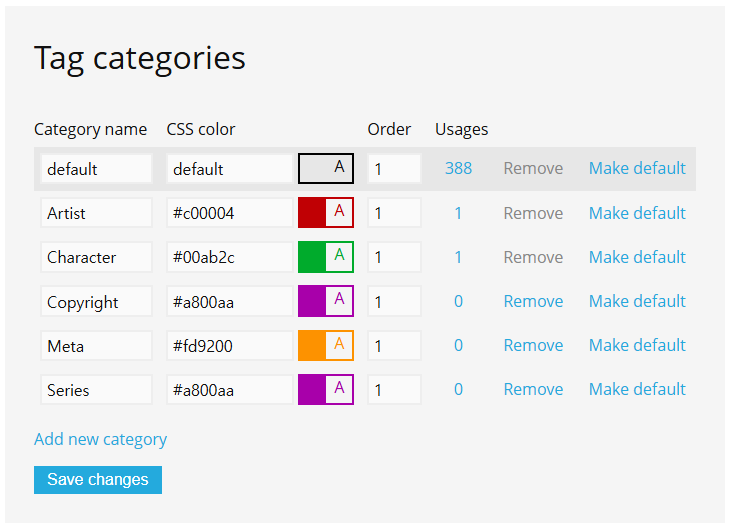This screenshot has height=529, width=731.
Task: Make Copyright the default category
Action: 637,301
